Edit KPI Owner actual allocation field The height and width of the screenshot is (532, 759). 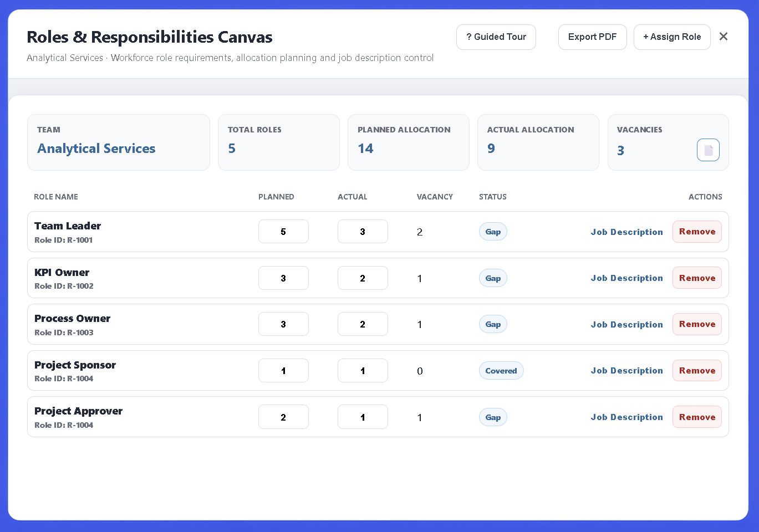(363, 278)
